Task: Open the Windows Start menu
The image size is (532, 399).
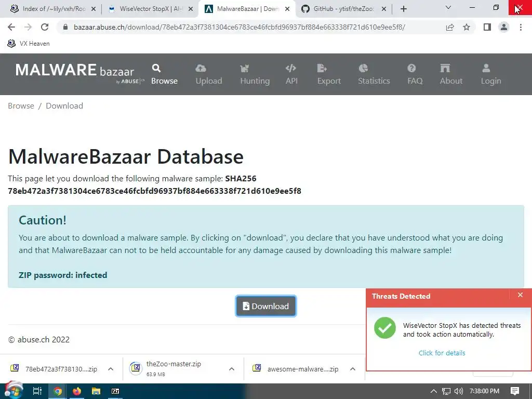Action: (13, 391)
